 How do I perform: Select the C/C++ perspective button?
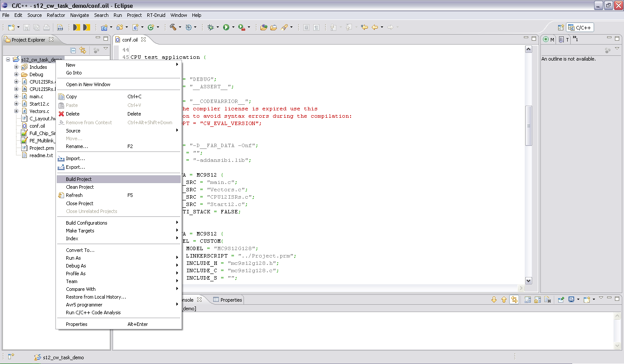point(580,27)
